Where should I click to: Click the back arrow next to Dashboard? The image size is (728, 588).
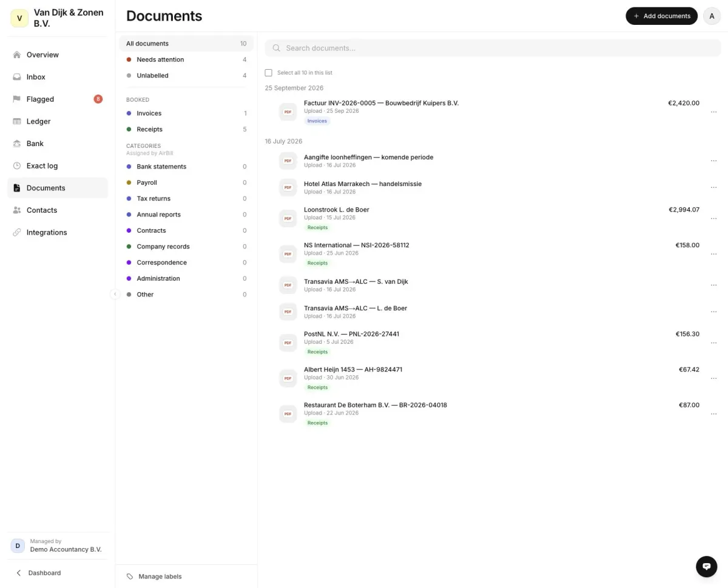pyautogui.click(x=19, y=573)
